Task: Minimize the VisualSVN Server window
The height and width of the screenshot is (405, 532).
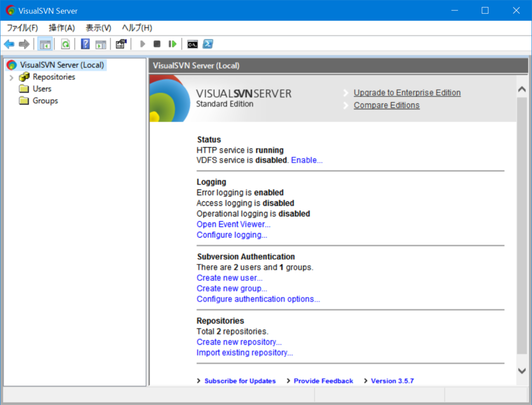Action: [455, 10]
